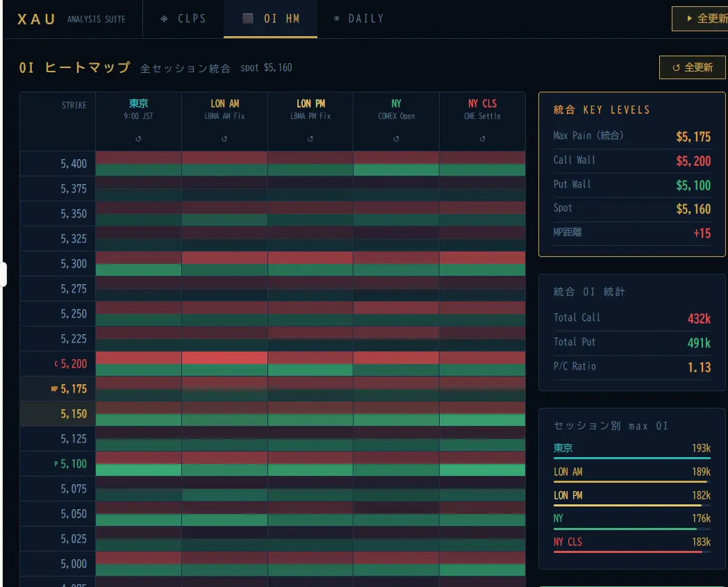The height and width of the screenshot is (587, 728).
Task: Click the NY 176k max OI row
Action: tap(632, 521)
